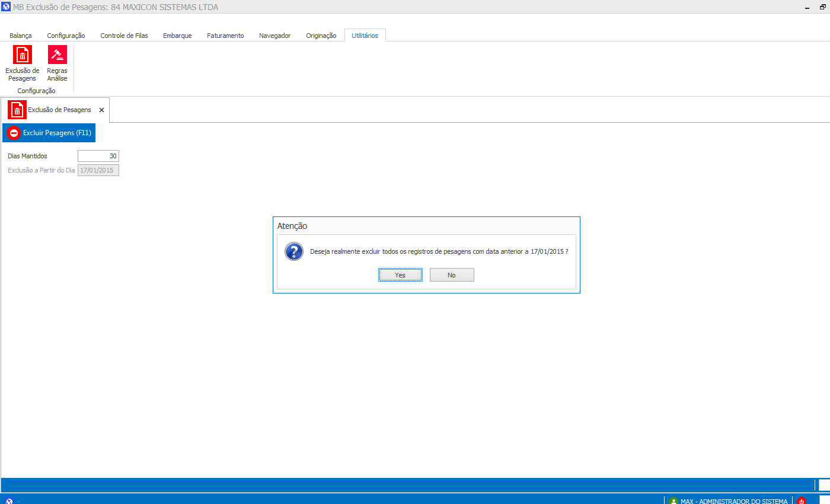Click the 'Dias Mantidos' label
Viewport: 830px width, 504px height.
click(27, 156)
